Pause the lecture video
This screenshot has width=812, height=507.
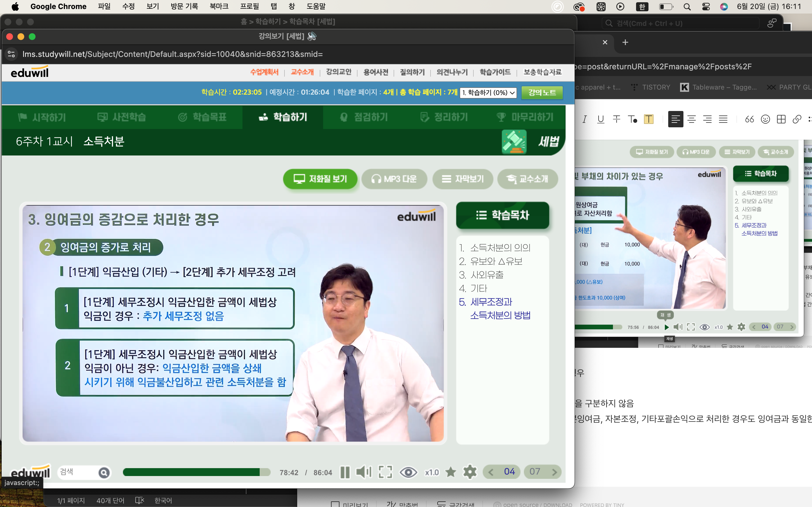coord(345,472)
